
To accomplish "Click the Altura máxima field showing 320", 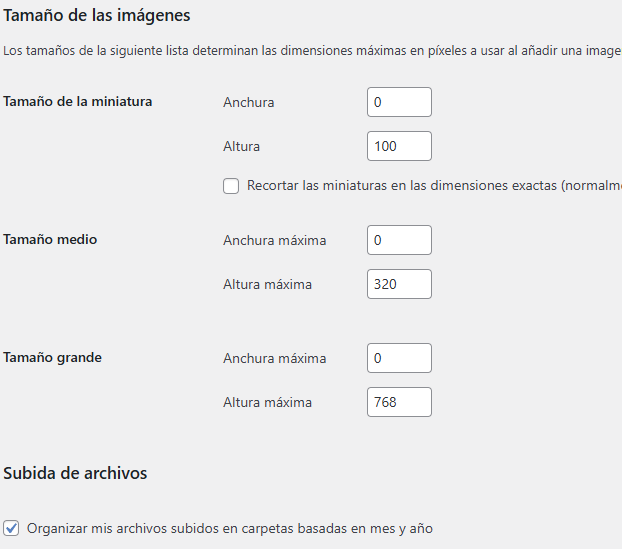I will [x=399, y=284].
